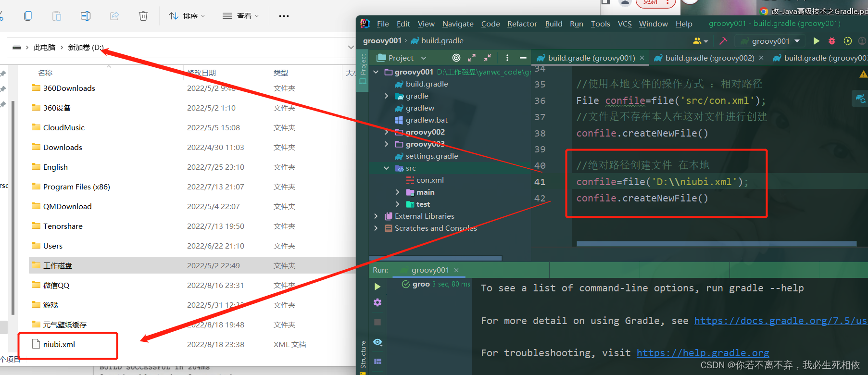This screenshot has width=868, height=375.
Task: Open the Project view dropdown
Action: pyautogui.click(x=402, y=58)
